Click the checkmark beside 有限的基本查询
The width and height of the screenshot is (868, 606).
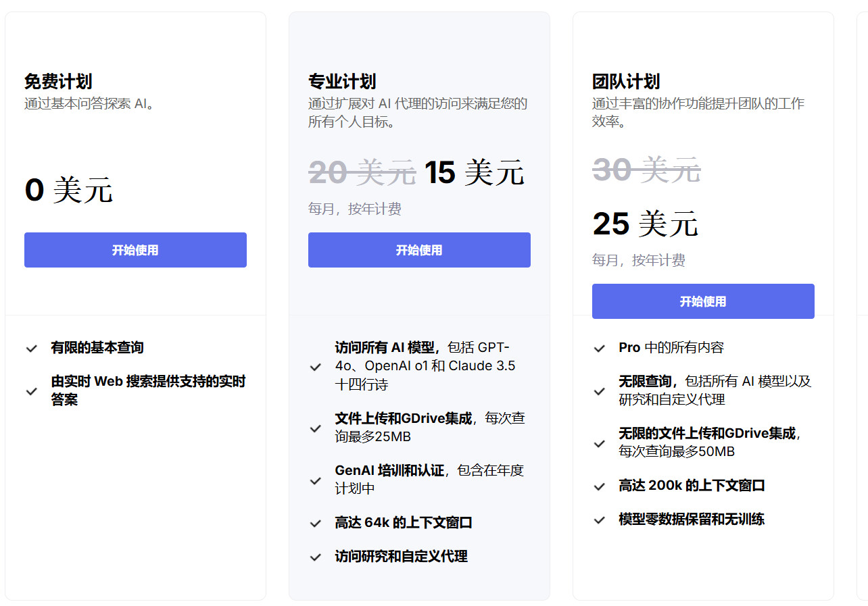[x=31, y=349]
